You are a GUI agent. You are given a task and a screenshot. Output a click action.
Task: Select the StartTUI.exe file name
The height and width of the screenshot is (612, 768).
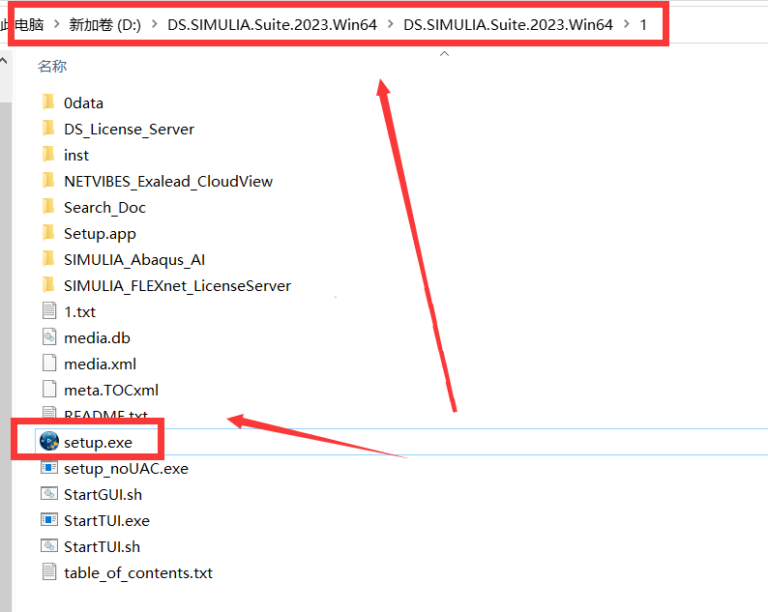click(107, 520)
